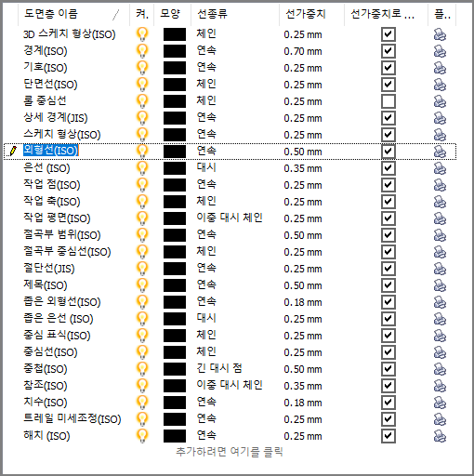Click printer icon for 롤 중심선 row
This screenshot has width=474, height=476.
point(440,101)
